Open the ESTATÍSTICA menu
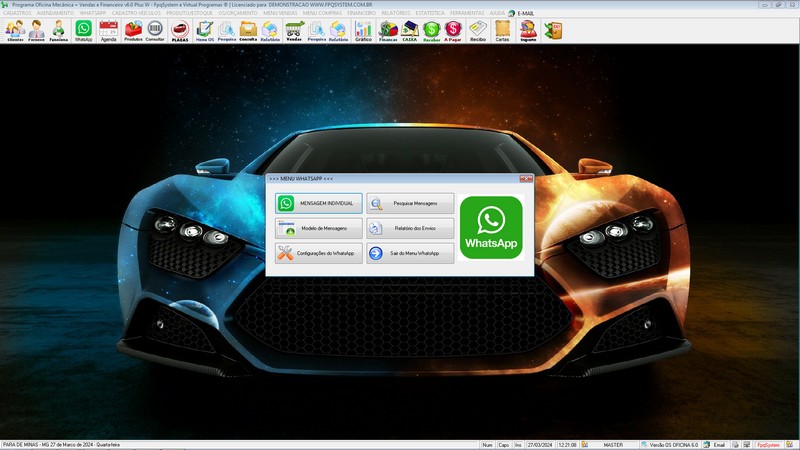The width and height of the screenshot is (800, 450). click(430, 13)
